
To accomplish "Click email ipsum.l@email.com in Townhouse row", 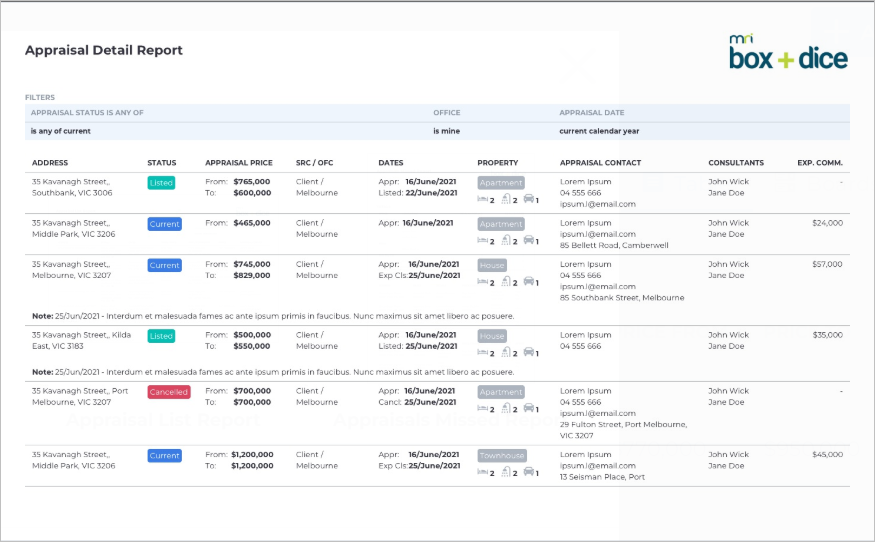I will [598, 466].
